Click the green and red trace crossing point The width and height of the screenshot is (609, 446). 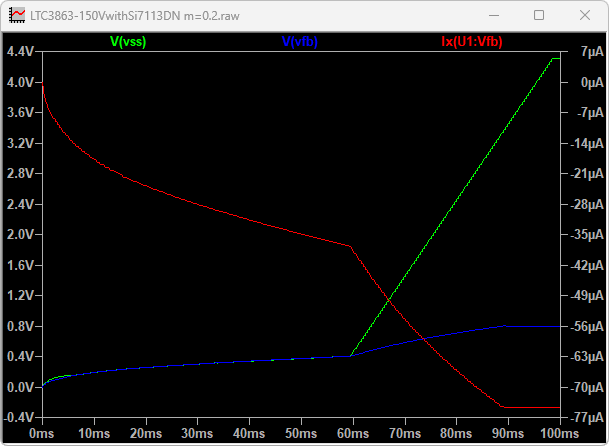coord(388,300)
